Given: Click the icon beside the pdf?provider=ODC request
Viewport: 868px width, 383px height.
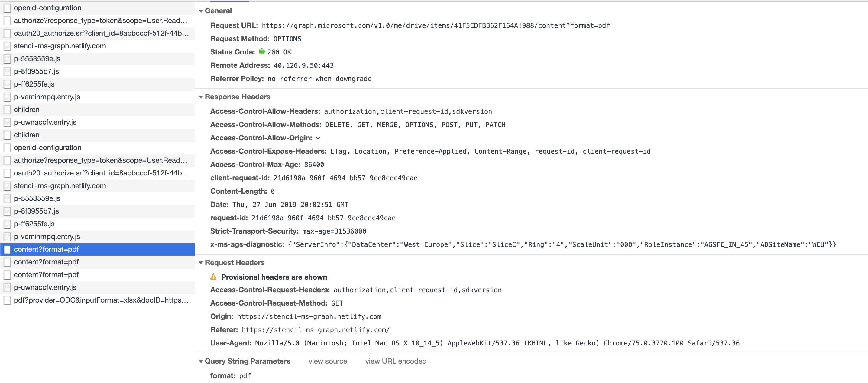Looking at the screenshot, I should pos(7,300).
